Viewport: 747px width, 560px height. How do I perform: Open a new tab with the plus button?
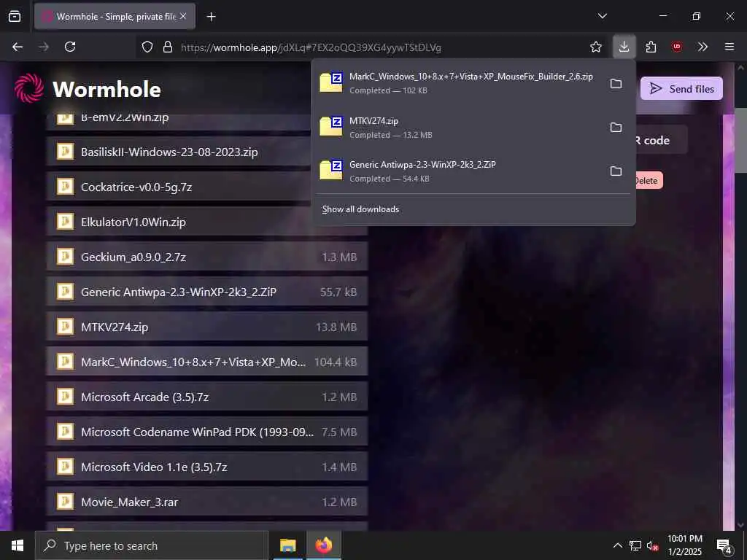(211, 17)
